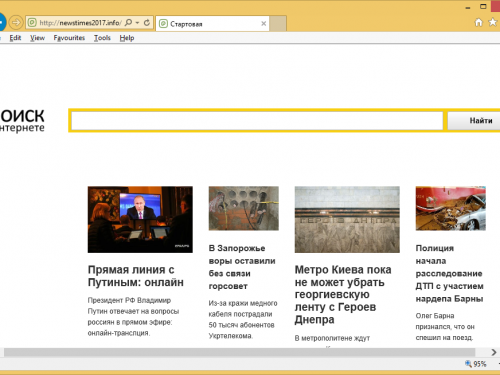500x375 pixels.
Task: Click the back arrow button in browser
Action: coord(2,22)
